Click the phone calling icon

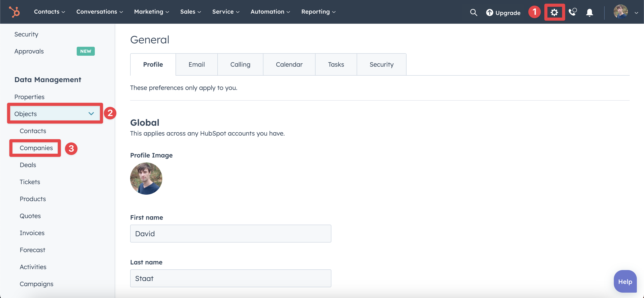(572, 12)
